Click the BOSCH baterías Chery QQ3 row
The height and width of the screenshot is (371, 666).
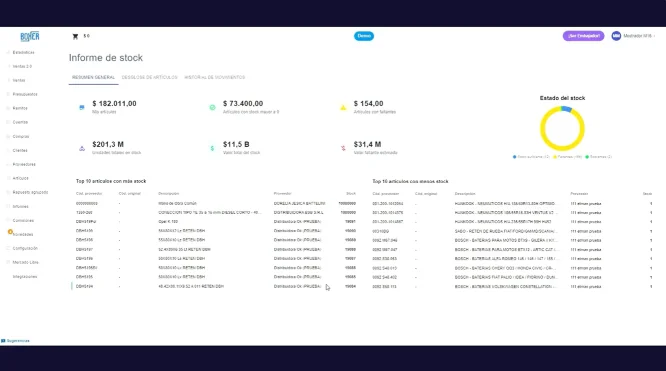512,268
